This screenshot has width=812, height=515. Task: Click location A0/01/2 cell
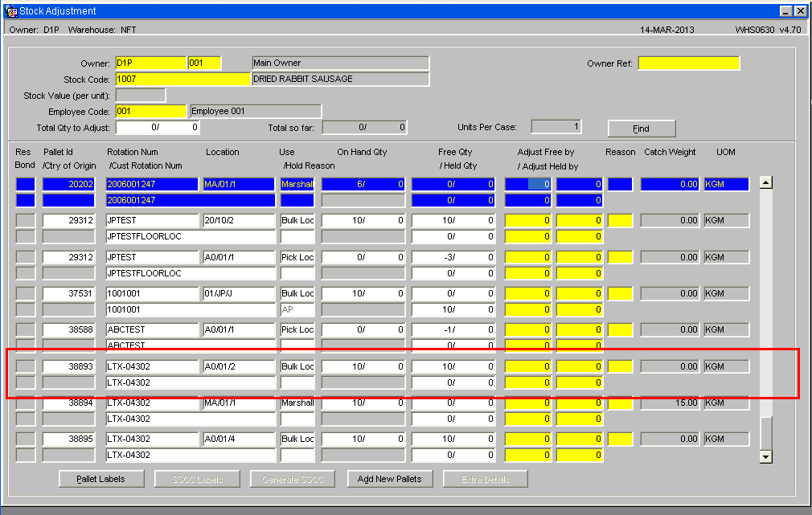239,366
